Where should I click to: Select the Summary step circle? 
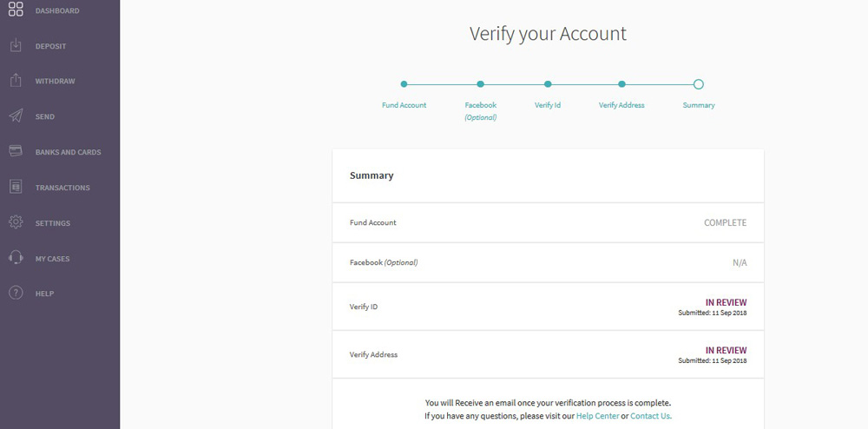click(x=699, y=84)
